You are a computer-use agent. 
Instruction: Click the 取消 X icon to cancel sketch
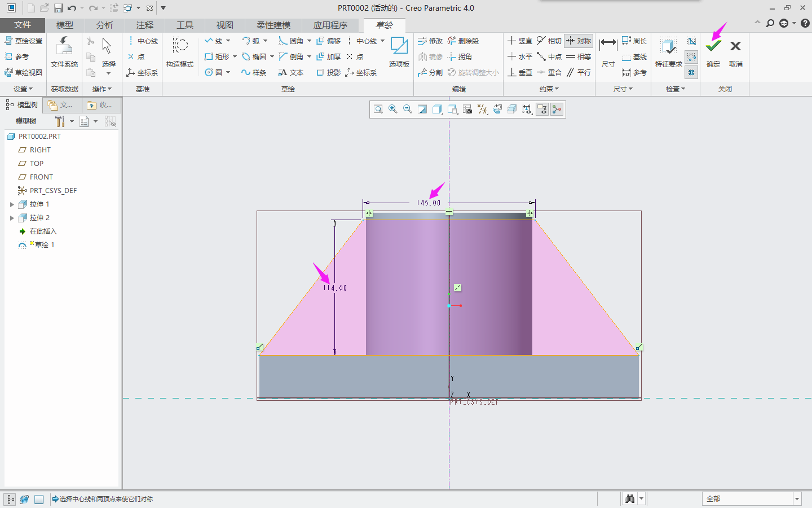[735, 46]
